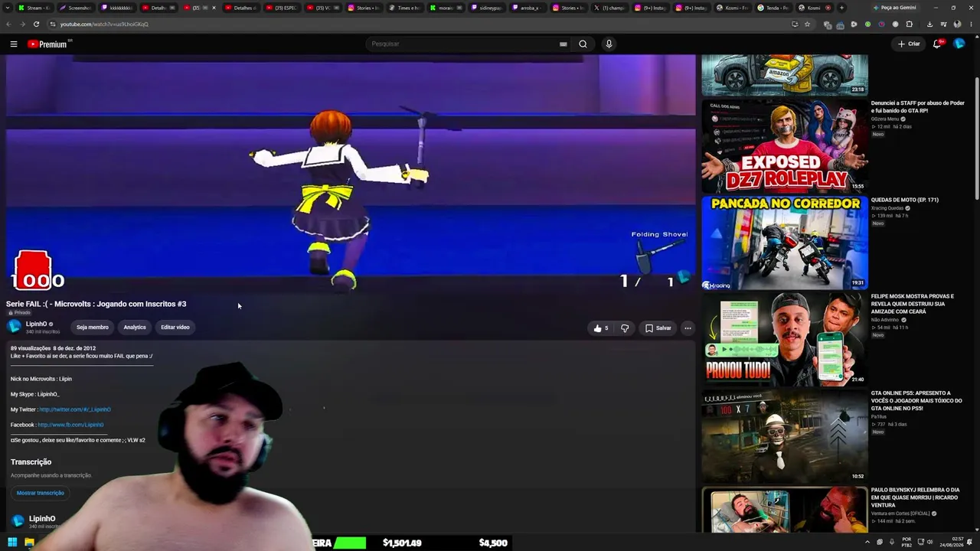Screen dimensions: 980x551
Task: Click the LipinhO channel avatar near title
Action: pyautogui.click(x=14, y=327)
